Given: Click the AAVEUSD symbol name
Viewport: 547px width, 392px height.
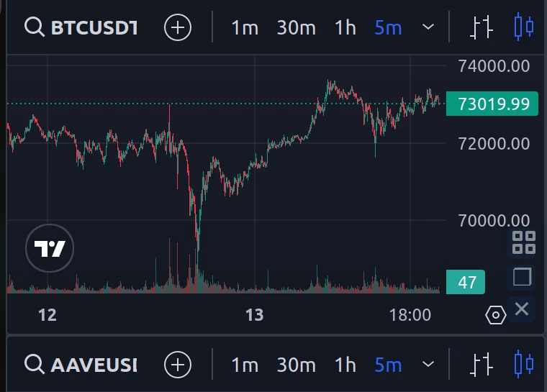Looking at the screenshot, I should [94, 365].
